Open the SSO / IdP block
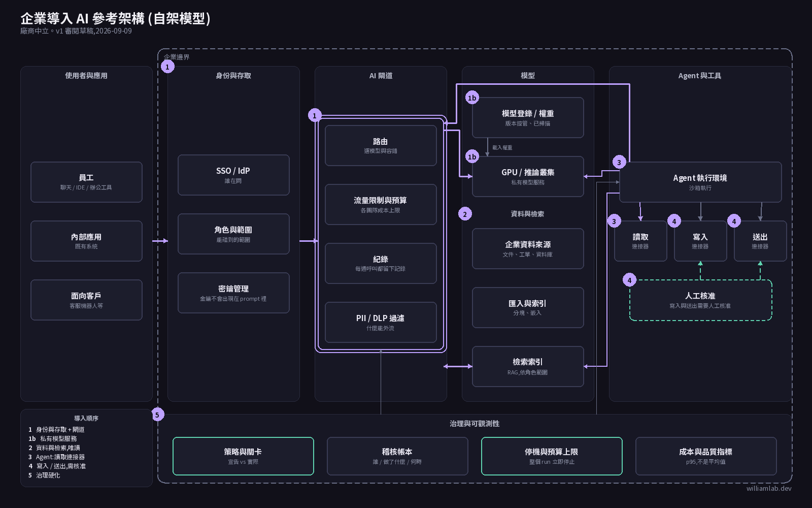This screenshot has height=508, width=812. click(x=233, y=175)
